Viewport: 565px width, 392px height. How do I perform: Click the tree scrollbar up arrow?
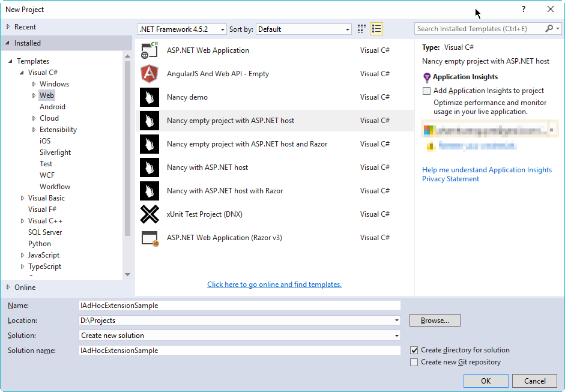[127, 56]
